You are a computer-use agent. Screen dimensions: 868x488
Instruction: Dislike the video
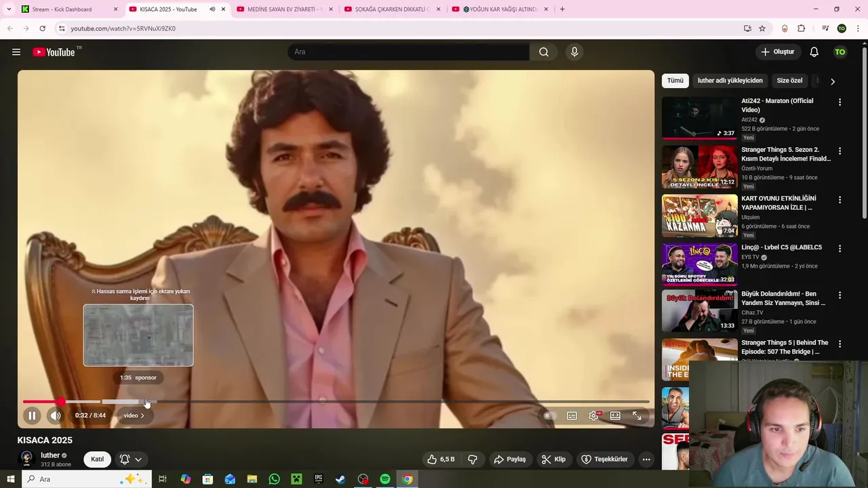tap(473, 460)
